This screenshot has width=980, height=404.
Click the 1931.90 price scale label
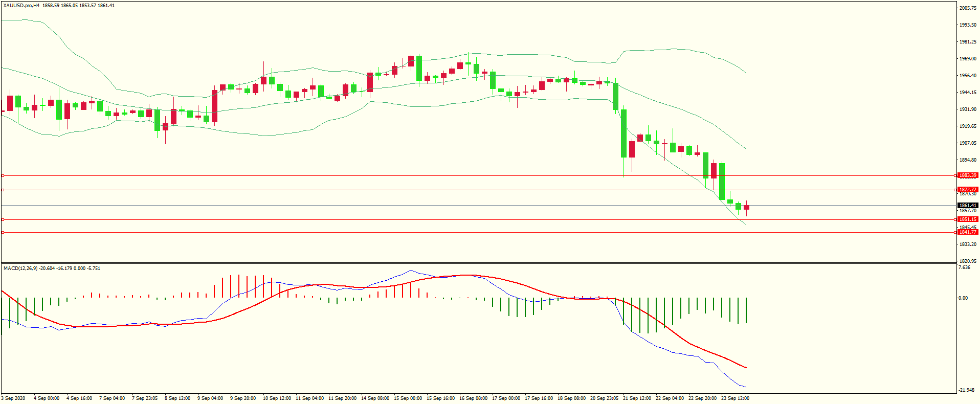968,109
